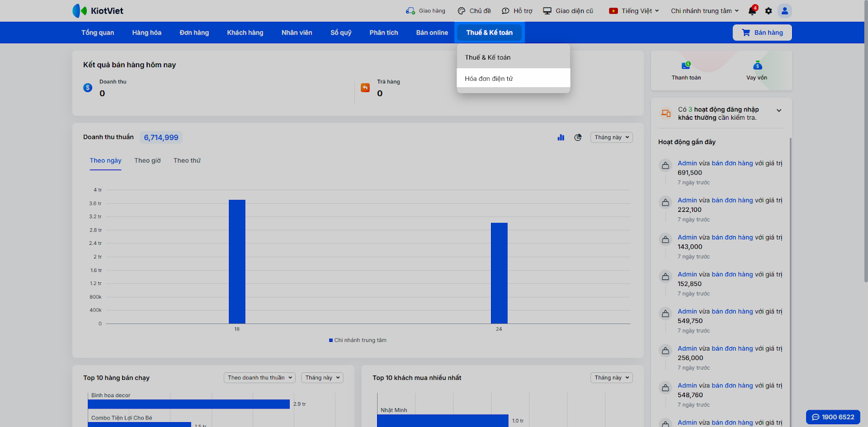Screen dimensions: 868x427
Task: Click the bag icon beside 152,850 activity
Action: [665, 277]
